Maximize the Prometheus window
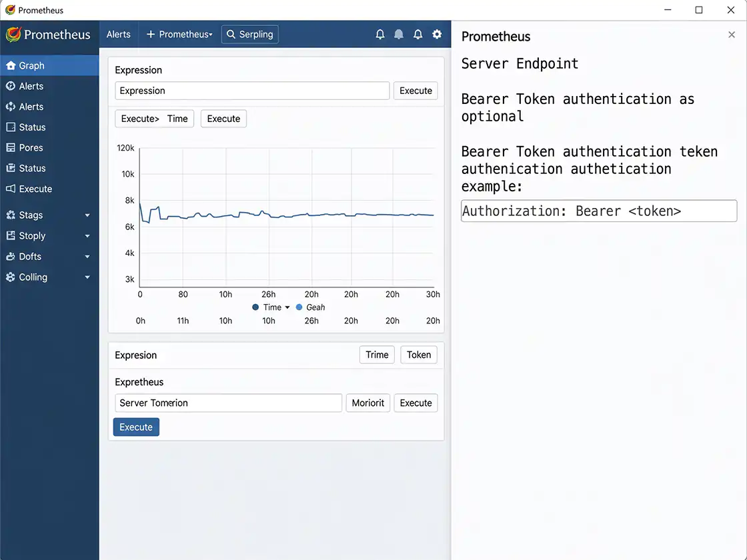 click(699, 10)
